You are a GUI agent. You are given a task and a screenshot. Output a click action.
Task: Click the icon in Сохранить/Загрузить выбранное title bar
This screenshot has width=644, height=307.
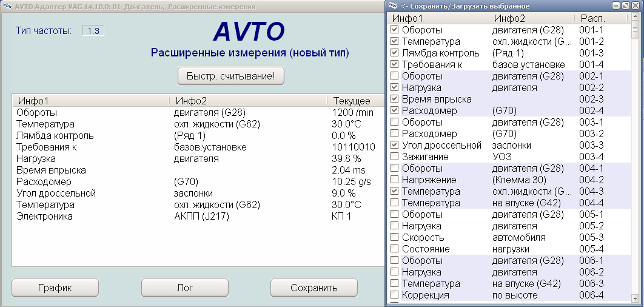click(392, 5)
